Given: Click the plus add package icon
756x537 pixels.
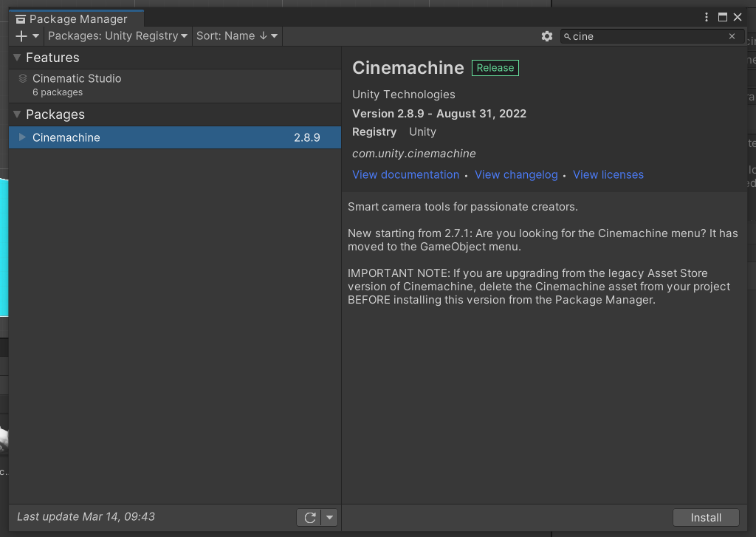Looking at the screenshot, I should [21, 36].
